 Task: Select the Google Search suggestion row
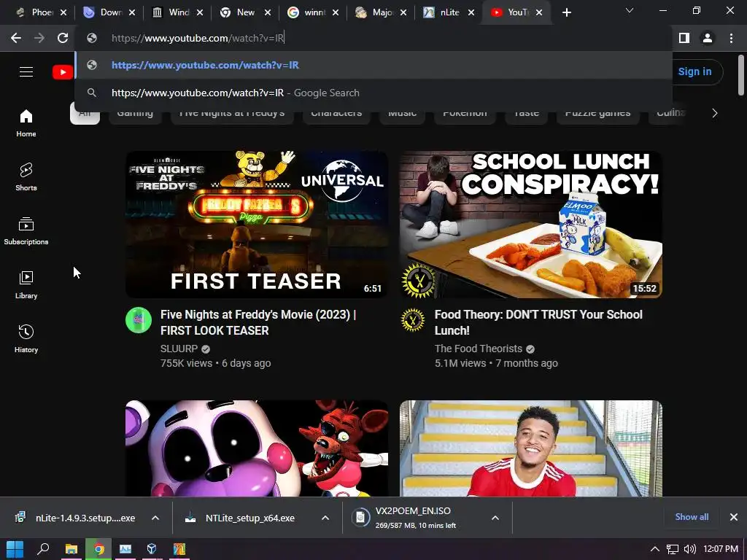point(373,93)
